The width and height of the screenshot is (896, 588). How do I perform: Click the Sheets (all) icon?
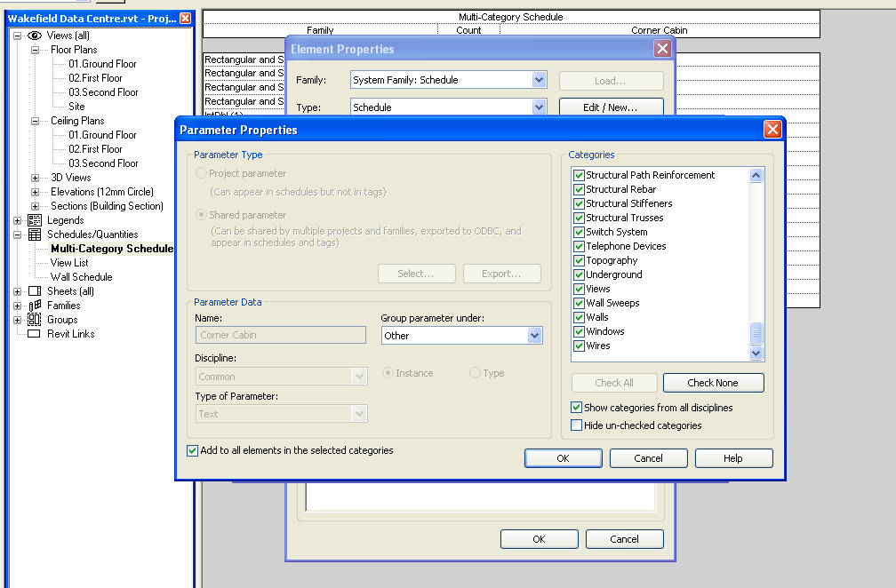(35, 291)
